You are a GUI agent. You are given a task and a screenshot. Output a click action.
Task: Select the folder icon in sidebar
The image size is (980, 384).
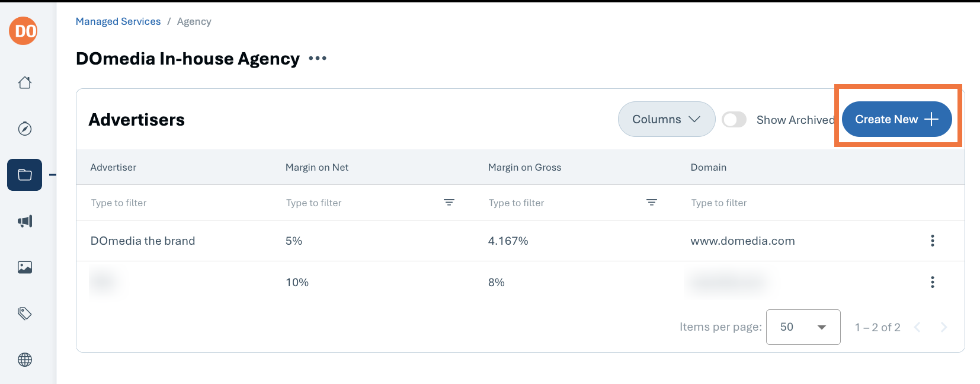(x=24, y=175)
